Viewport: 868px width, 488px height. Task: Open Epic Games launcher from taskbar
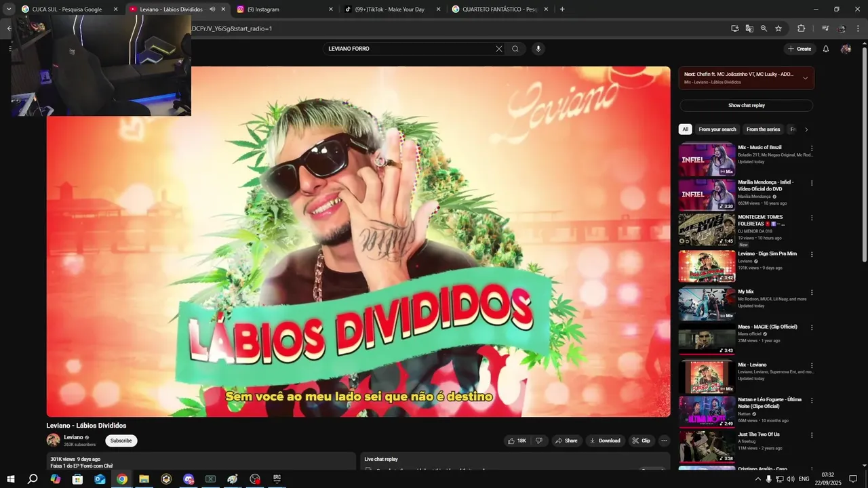click(277, 479)
